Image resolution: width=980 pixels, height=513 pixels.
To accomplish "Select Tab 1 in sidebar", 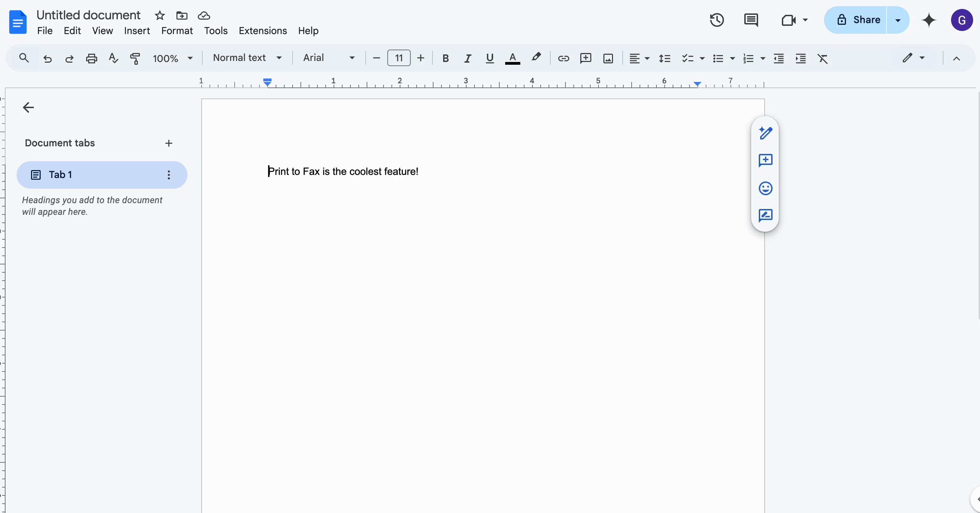I will [x=102, y=175].
